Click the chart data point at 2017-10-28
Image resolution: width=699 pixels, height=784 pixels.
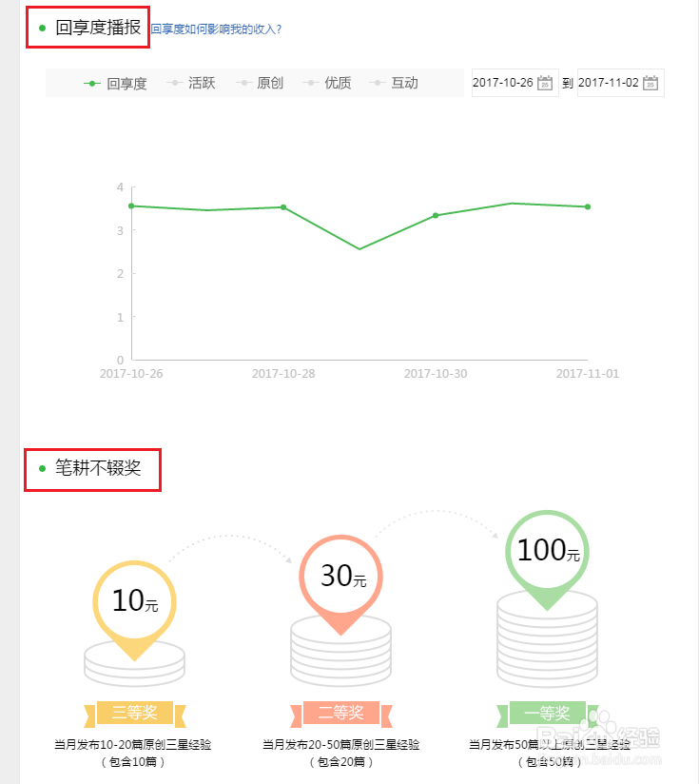click(283, 207)
